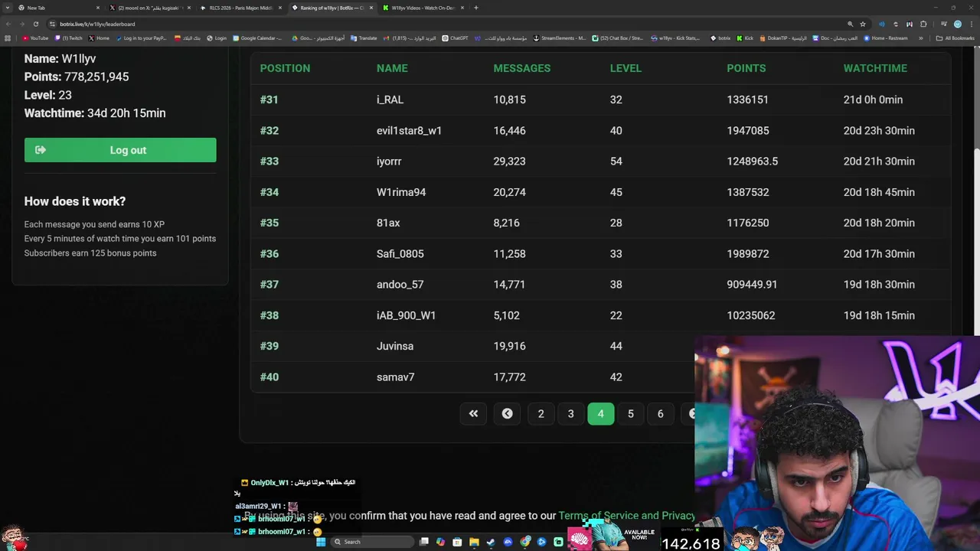The image size is (980, 551).
Task: Click player name i_RAL
Action: 390,99
